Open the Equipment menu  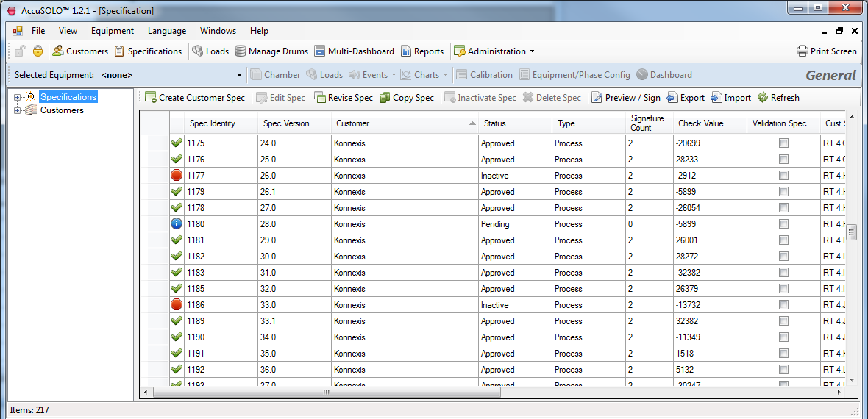coord(112,31)
